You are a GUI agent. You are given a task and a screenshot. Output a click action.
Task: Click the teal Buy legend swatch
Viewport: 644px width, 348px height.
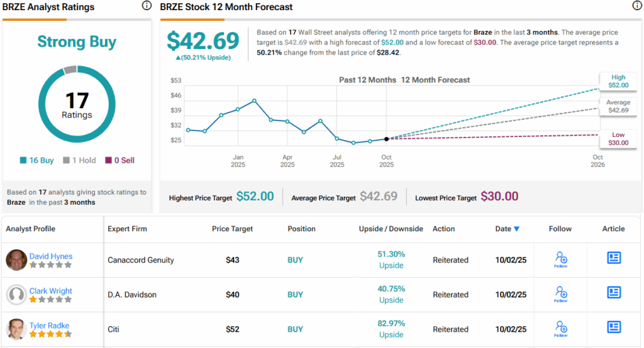pyautogui.click(x=23, y=160)
